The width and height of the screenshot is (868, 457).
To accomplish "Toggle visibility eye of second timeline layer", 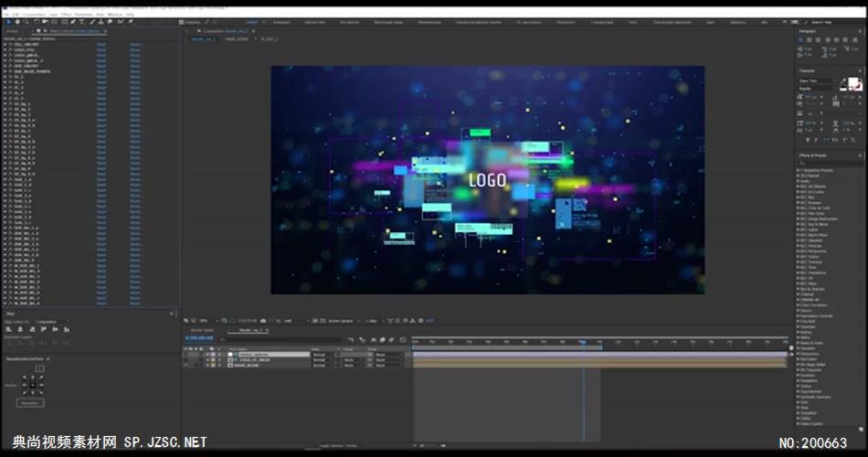I will click(x=185, y=360).
